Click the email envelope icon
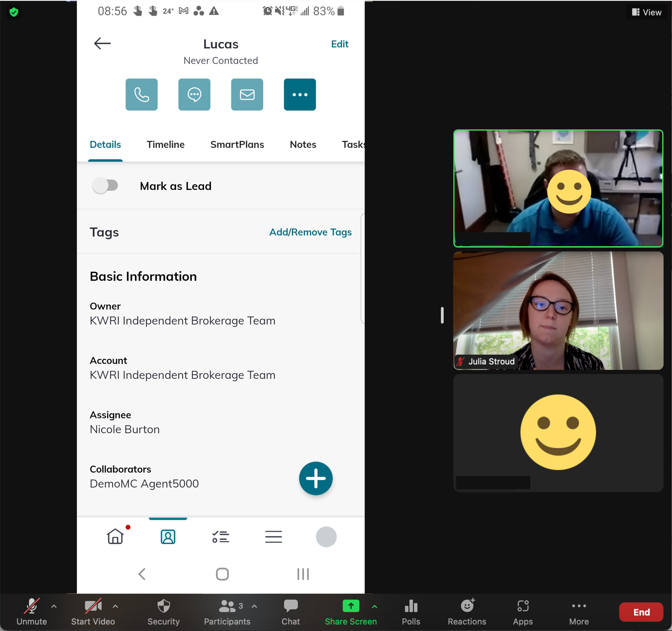 (247, 95)
